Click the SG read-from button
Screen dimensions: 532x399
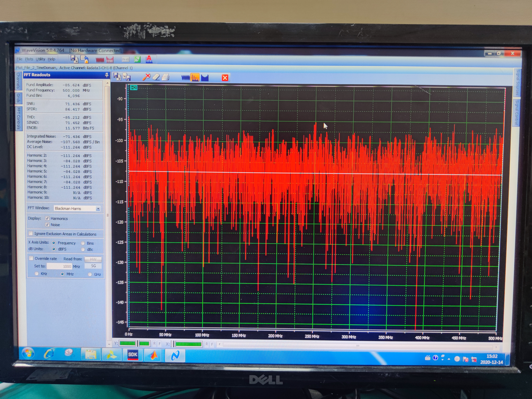pyautogui.click(x=93, y=266)
